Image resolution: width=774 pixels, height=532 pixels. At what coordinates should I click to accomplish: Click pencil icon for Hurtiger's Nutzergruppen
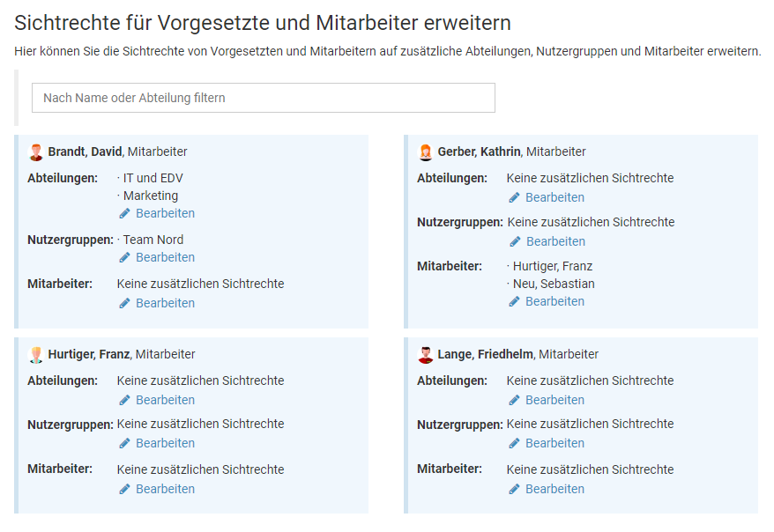point(125,444)
